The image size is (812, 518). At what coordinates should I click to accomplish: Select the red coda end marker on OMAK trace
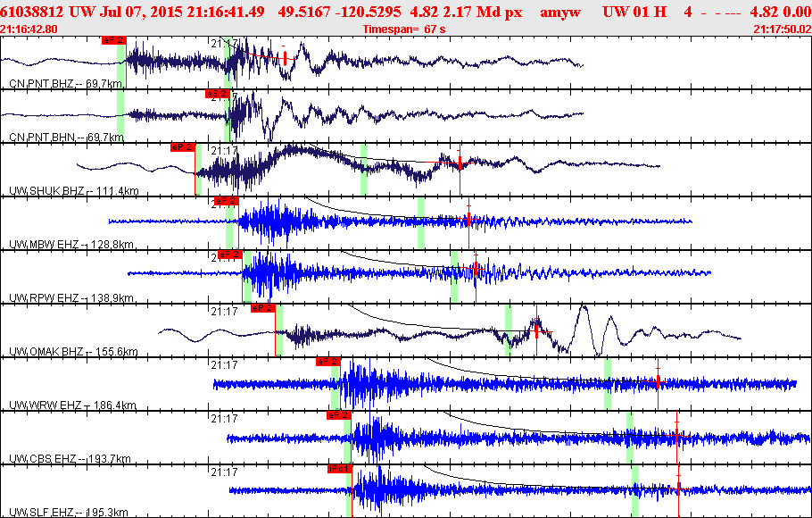(536, 331)
